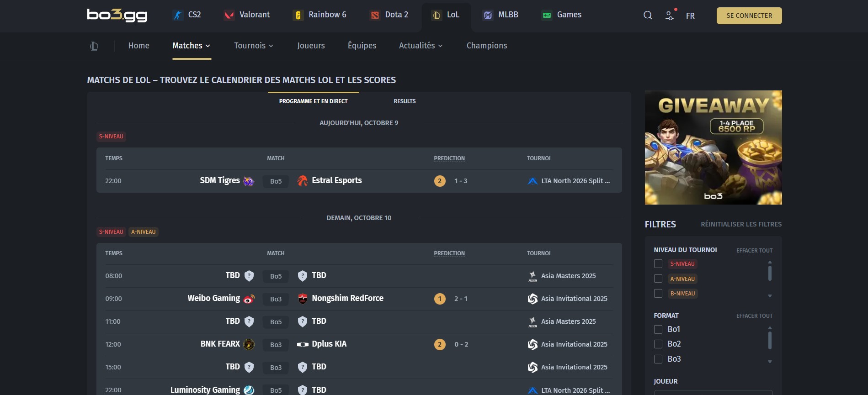This screenshot has height=395, width=868.
Task: Check the Bo1 format checkbox
Action: click(658, 329)
